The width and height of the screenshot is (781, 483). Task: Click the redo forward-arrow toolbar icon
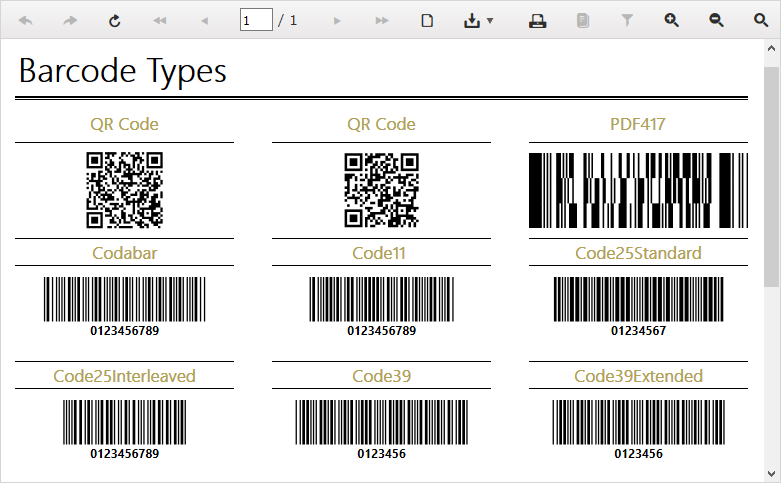[70, 20]
